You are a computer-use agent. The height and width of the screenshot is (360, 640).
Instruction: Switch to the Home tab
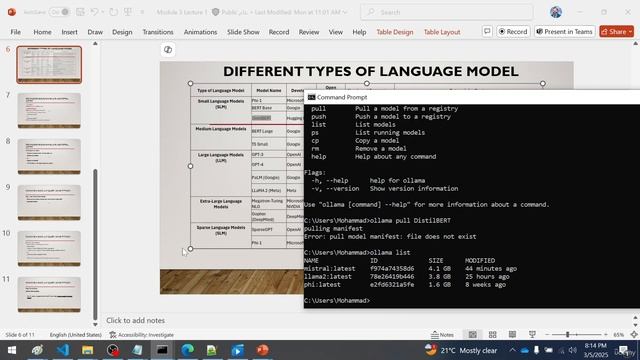[42, 32]
